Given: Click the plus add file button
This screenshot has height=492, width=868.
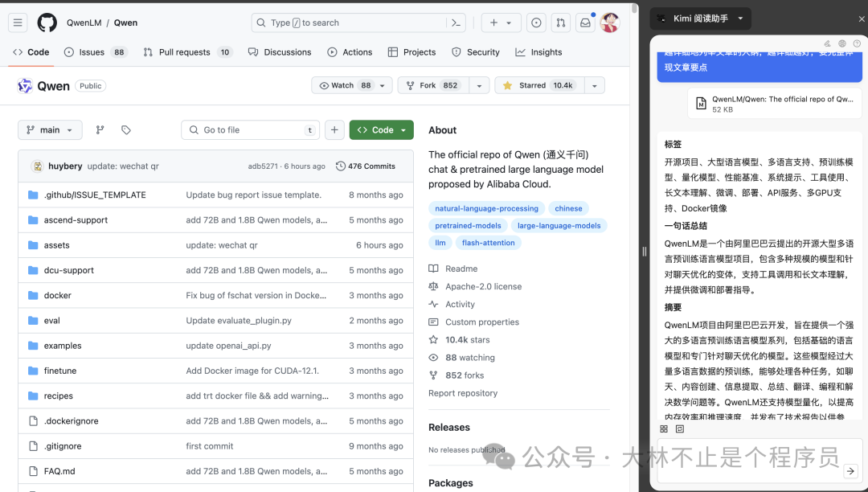Looking at the screenshot, I should tap(334, 129).
